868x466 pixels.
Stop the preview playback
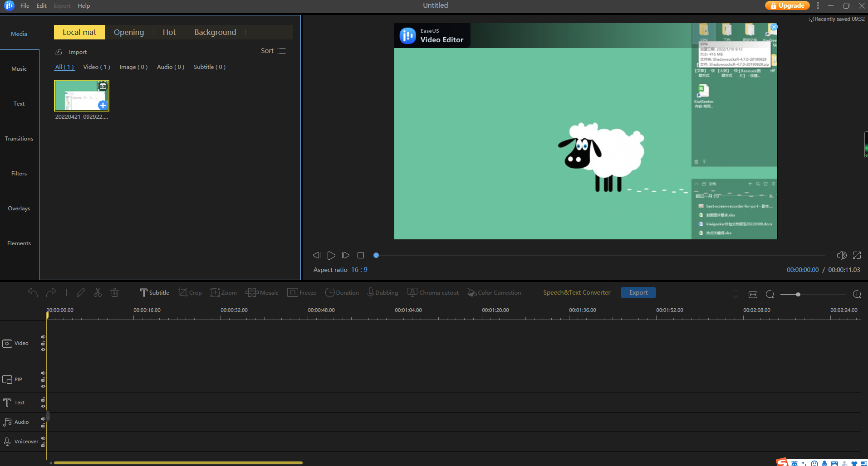point(361,255)
